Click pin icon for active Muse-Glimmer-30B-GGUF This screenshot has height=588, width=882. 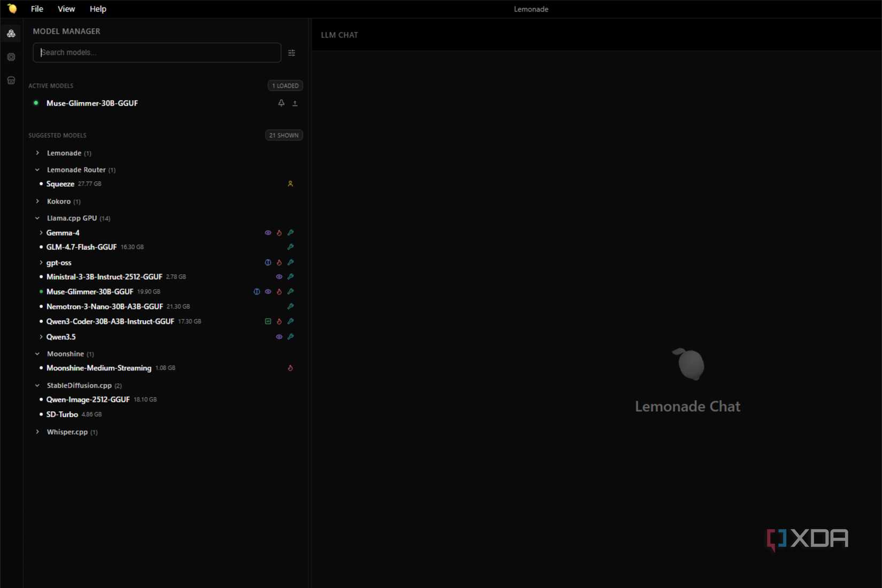pos(281,103)
